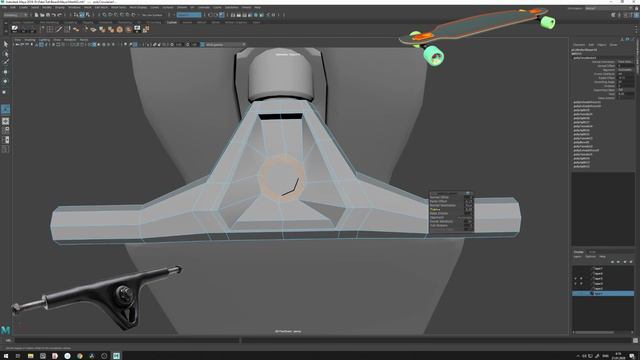Open Maya from the Windows taskbar
The height and width of the screenshot is (360, 640).
[116, 356]
